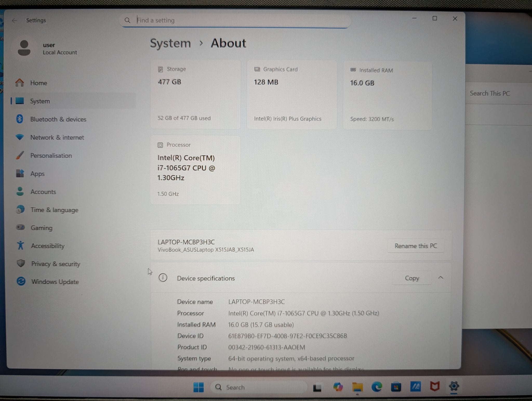532x401 pixels.
Task: Click the Device ID value text
Action: [288, 336]
